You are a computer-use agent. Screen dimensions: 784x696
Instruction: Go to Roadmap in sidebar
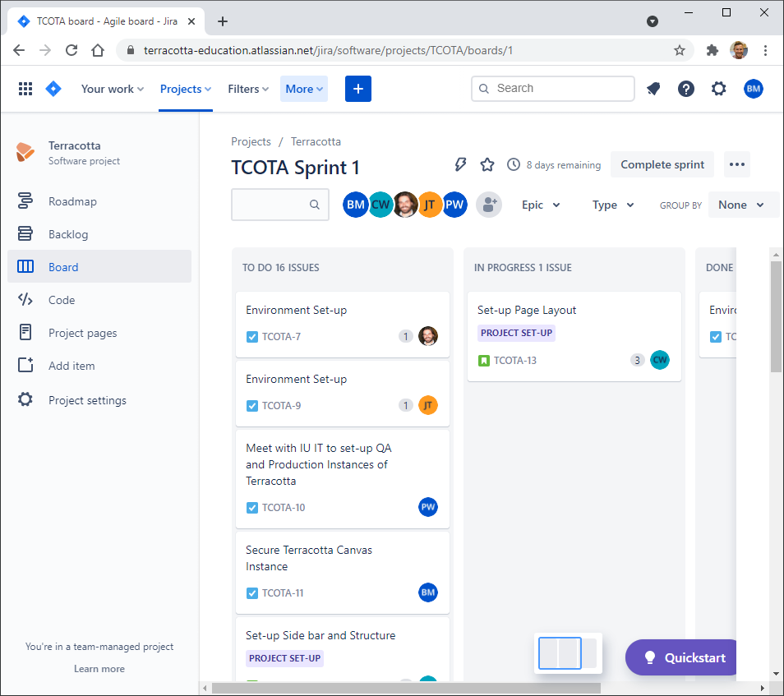(99, 201)
